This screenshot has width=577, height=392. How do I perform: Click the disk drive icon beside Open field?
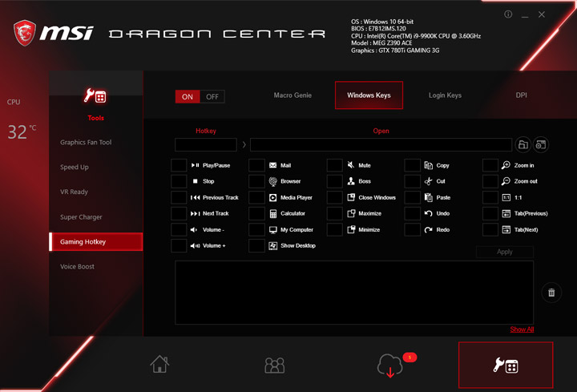point(541,144)
